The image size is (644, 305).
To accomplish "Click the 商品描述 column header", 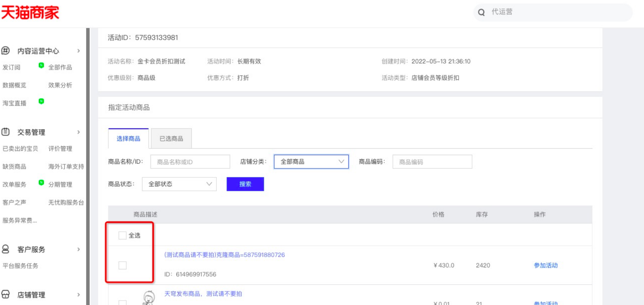I will point(146,215).
